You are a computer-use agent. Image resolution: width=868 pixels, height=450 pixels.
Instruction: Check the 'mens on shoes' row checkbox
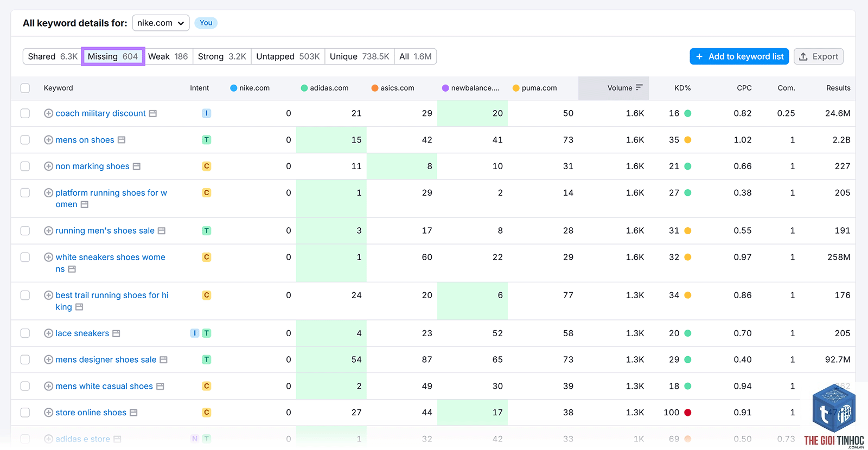[25, 140]
